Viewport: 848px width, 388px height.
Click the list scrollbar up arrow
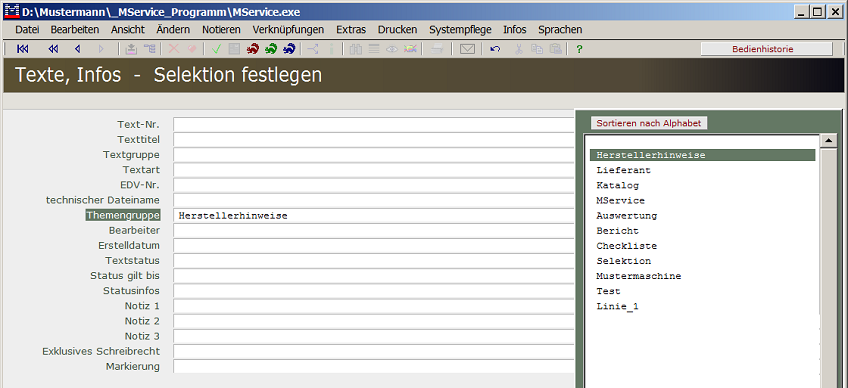pyautogui.click(x=829, y=141)
